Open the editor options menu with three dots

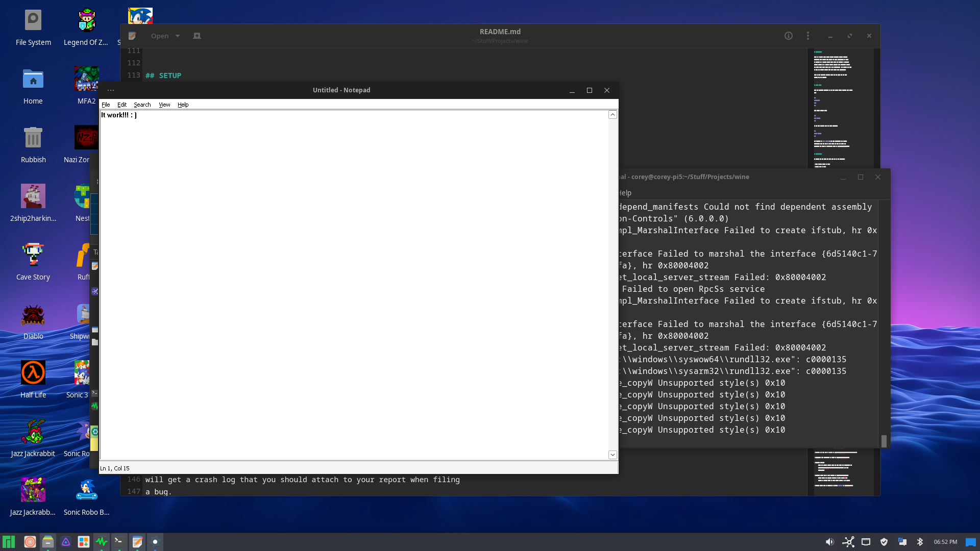point(808,36)
